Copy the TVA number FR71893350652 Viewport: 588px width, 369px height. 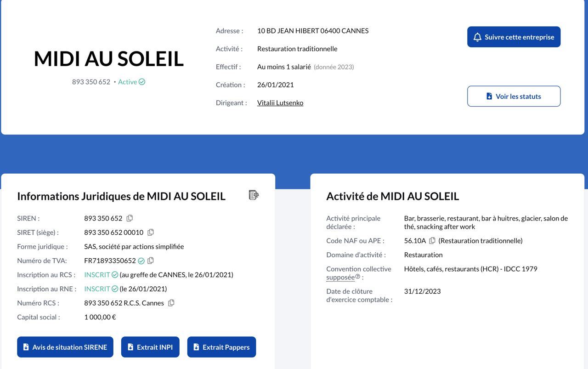click(151, 260)
